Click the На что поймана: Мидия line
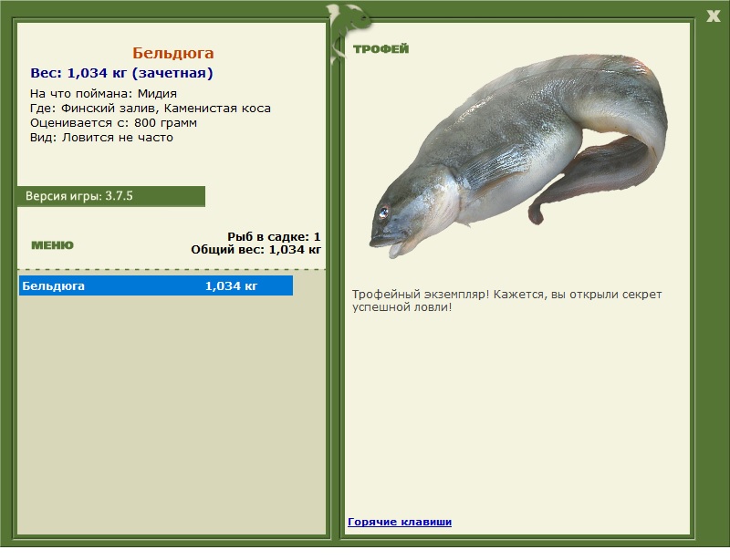 click(103, 94)
